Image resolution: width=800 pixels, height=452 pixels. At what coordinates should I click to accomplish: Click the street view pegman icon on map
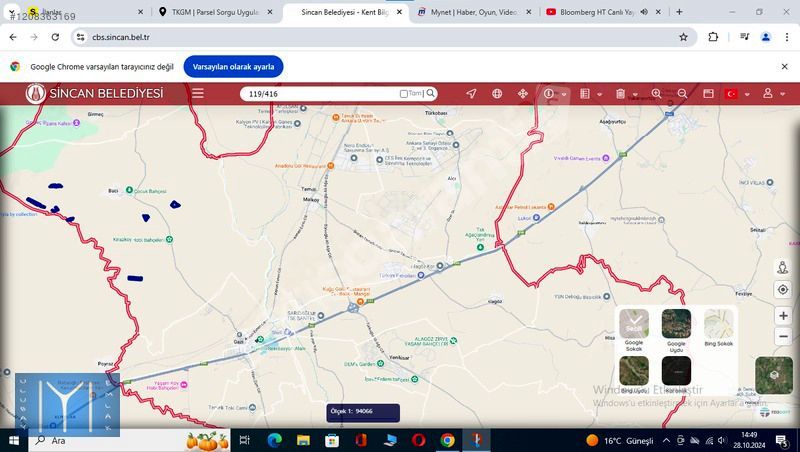[783, 268]
